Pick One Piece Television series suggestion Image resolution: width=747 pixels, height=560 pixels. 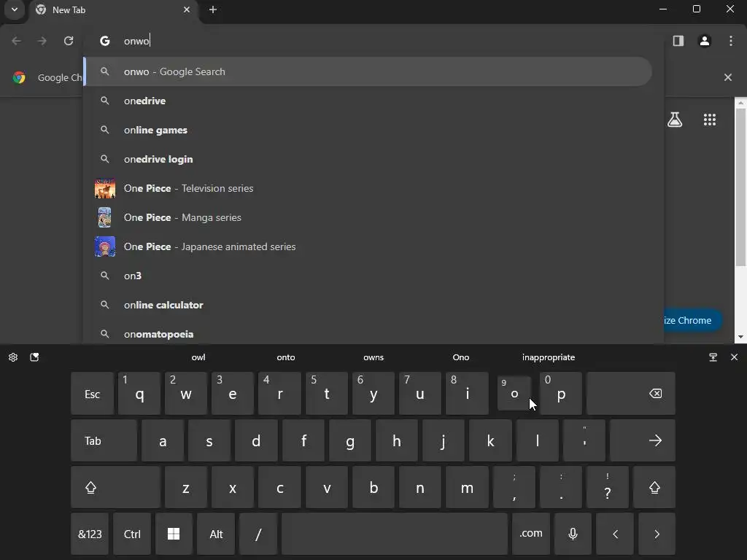tap(368, 188)
